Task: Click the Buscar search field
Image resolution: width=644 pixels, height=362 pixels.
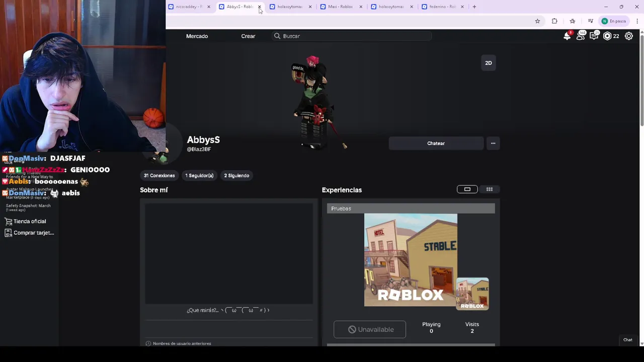Action: click(x=352, y=36)
